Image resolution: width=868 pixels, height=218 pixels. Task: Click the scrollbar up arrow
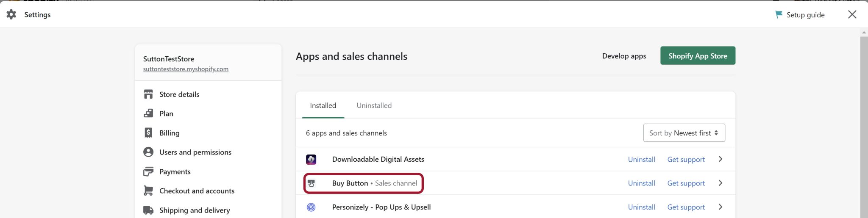click(x=864, y=33)
